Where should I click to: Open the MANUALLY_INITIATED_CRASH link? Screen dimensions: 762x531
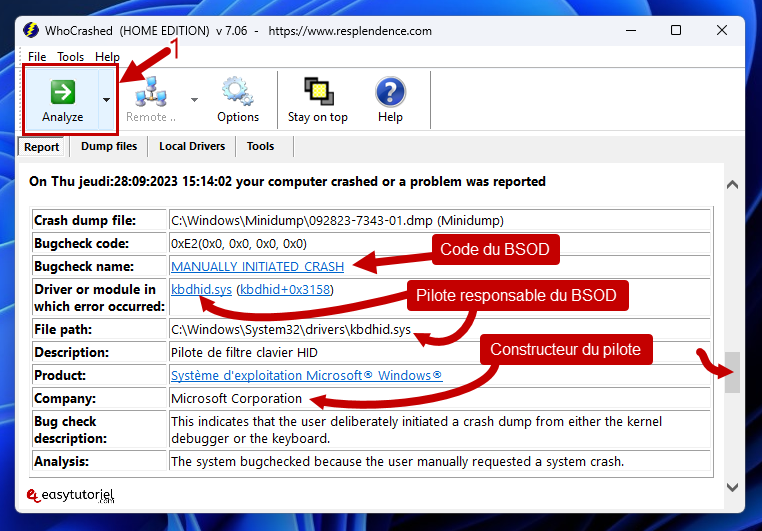[x=258, y=267]
